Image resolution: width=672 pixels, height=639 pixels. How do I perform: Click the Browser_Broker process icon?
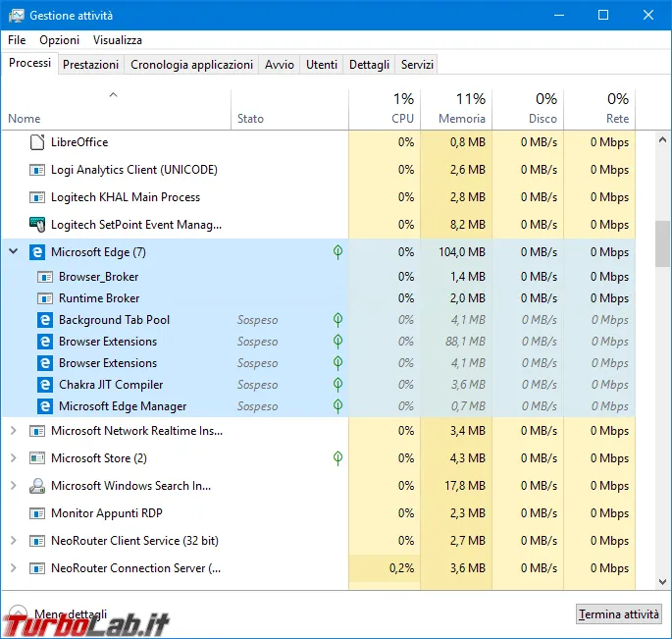tap(45, 277)
